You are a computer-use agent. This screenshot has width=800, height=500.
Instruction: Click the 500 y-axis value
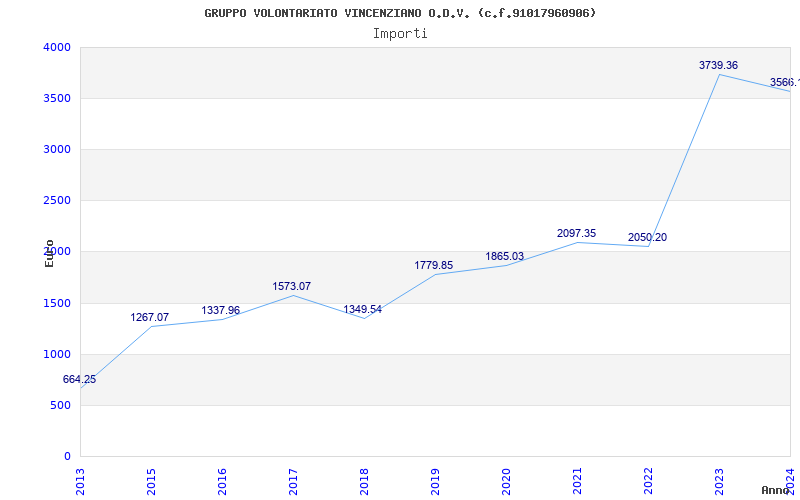[x=61, y=406]
